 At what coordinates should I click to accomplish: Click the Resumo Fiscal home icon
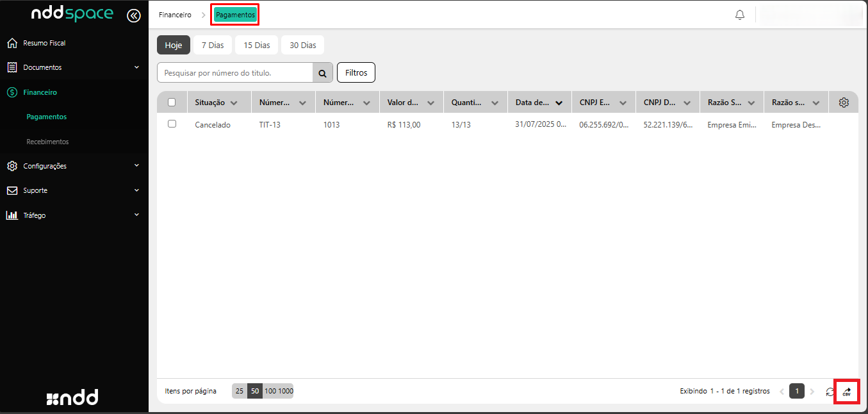point(12,43)
